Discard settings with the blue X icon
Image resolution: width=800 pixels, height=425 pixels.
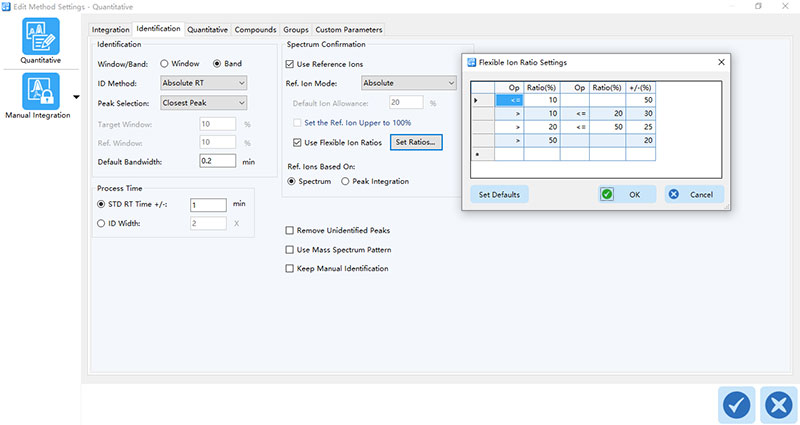[x=777, y=403]
